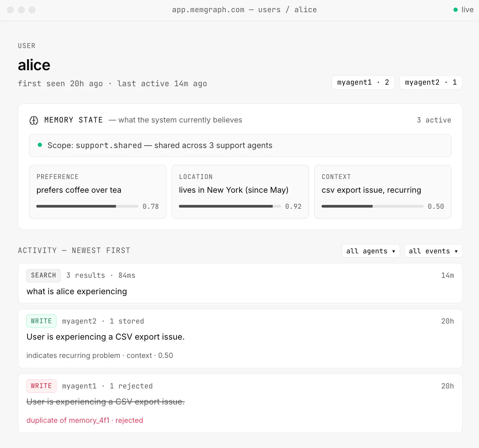Click the 0.92 confidence value

pyautogui.click(x=293, y=206)
